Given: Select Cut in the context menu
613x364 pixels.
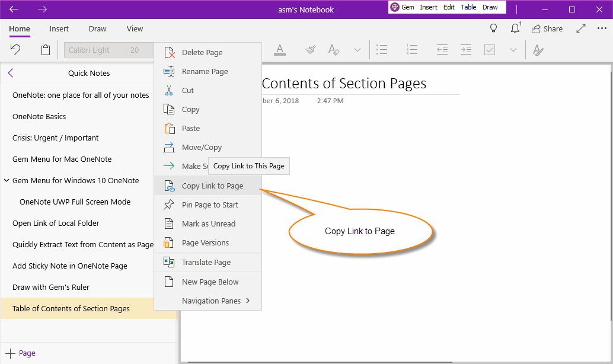Looking at the screenshot, I should (207, 90).
